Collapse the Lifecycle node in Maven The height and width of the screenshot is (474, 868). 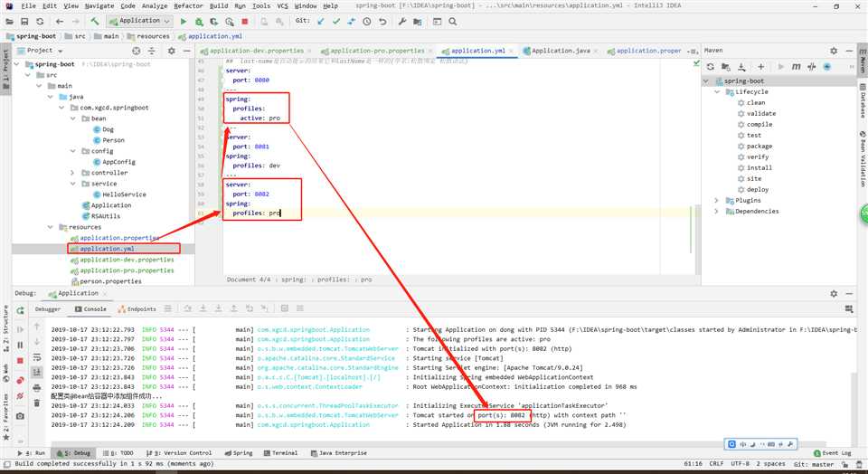717,92
